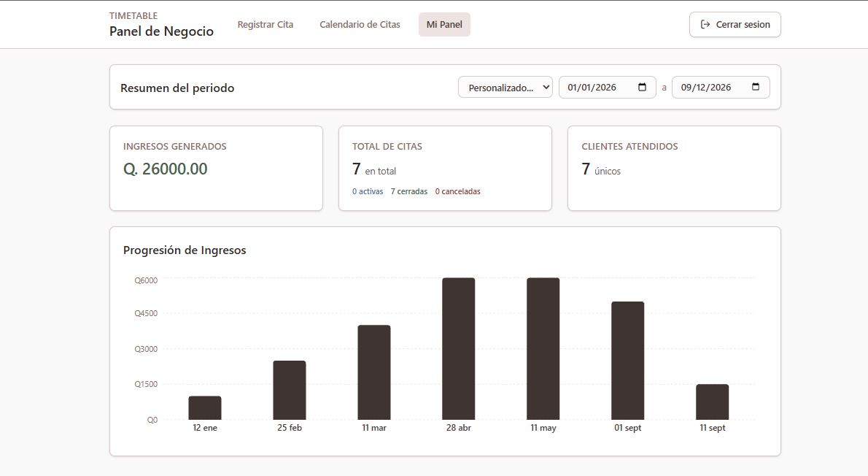The height and width of the screenshot is (476, 868).
Task: Click the 0 canceladas count
Action: click(458, 191)
